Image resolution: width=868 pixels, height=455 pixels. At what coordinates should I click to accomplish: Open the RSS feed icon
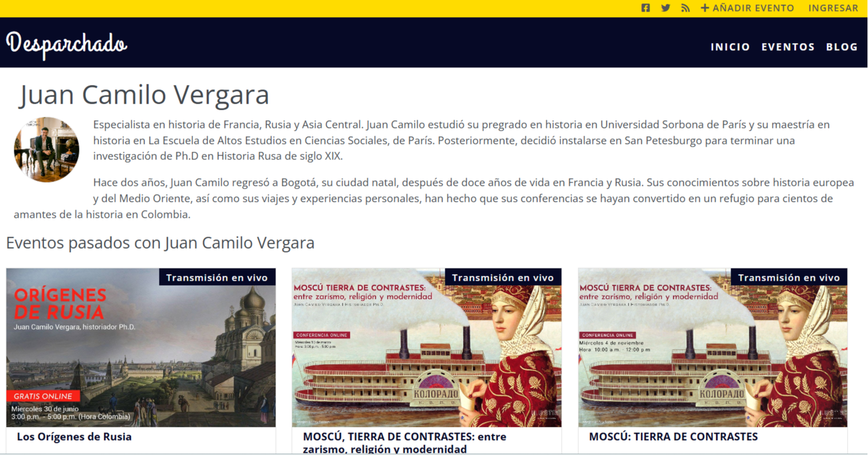coord(685,8)
